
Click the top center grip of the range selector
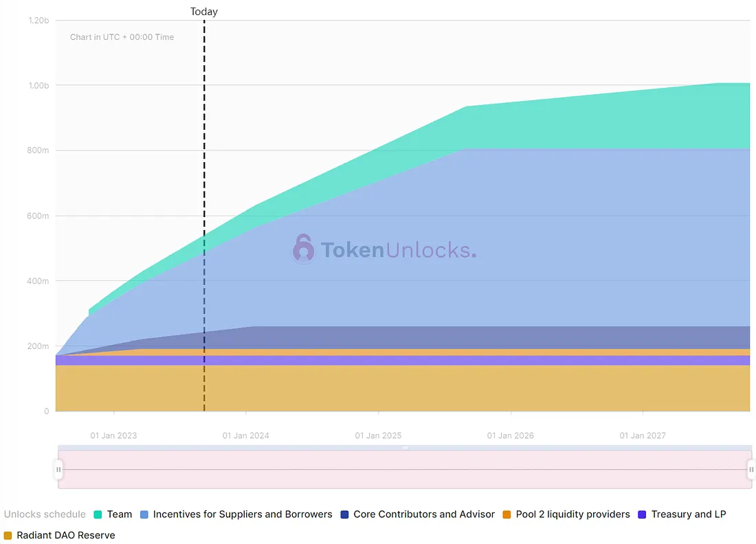click(405, 448)
